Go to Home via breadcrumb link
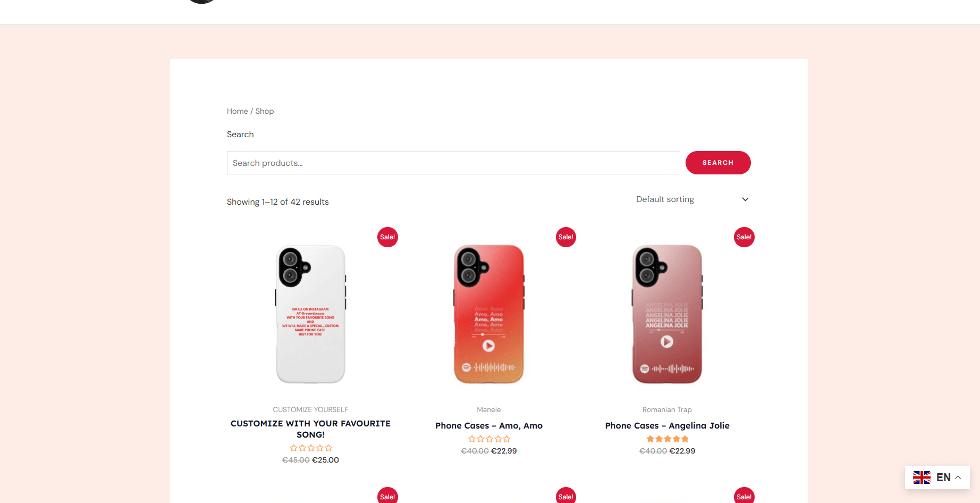 coord(237,111)
